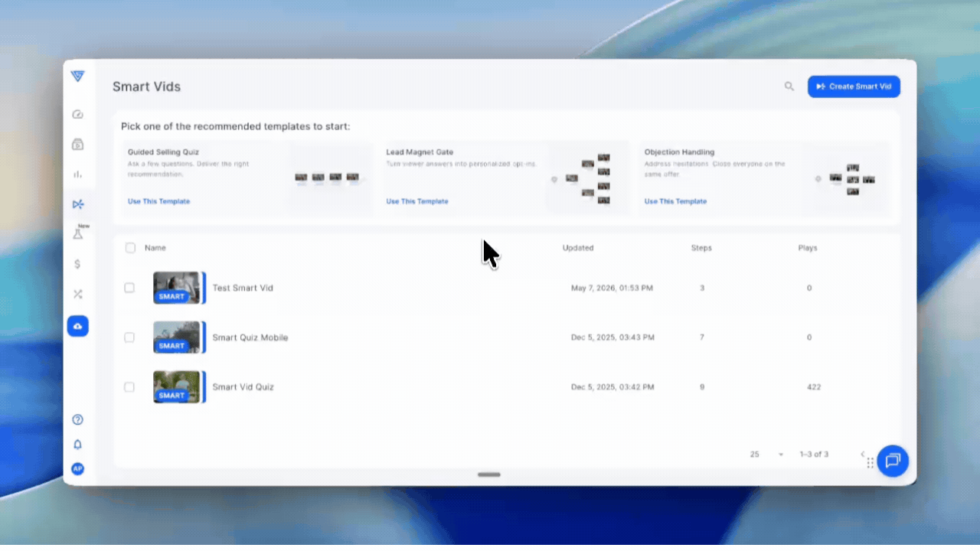Open the flask experiments icon marked New

78,233
